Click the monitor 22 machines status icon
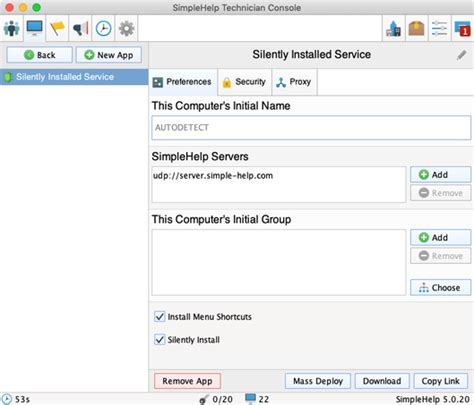 point(250,398)
